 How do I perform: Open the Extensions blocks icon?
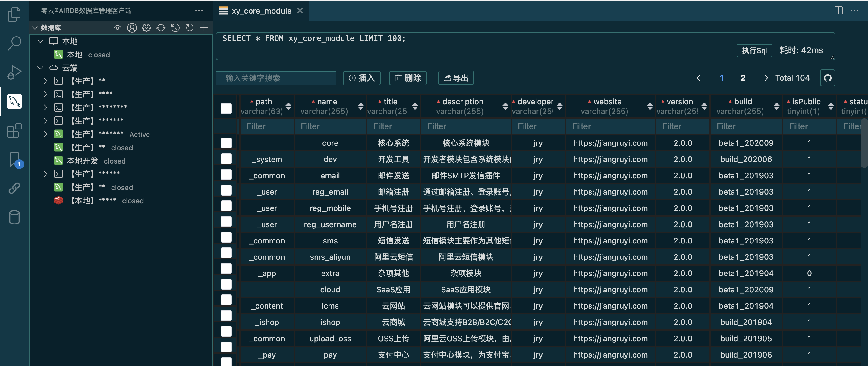[14, 130]
